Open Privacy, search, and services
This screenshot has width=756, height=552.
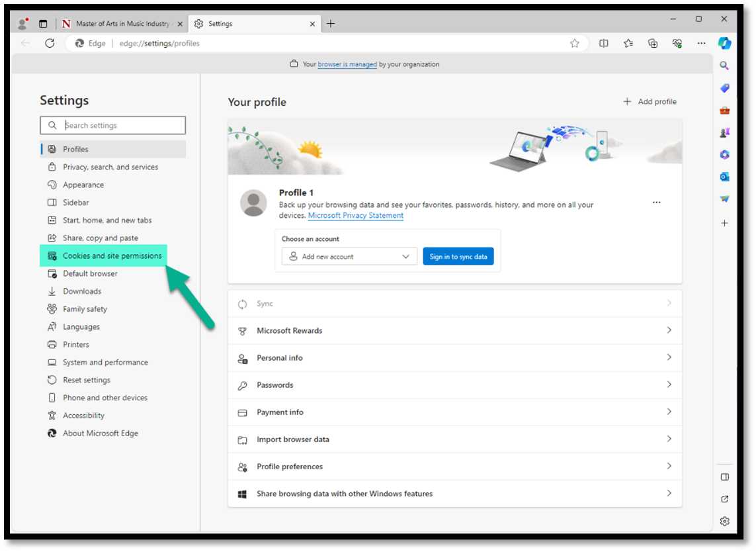(110, 167)
